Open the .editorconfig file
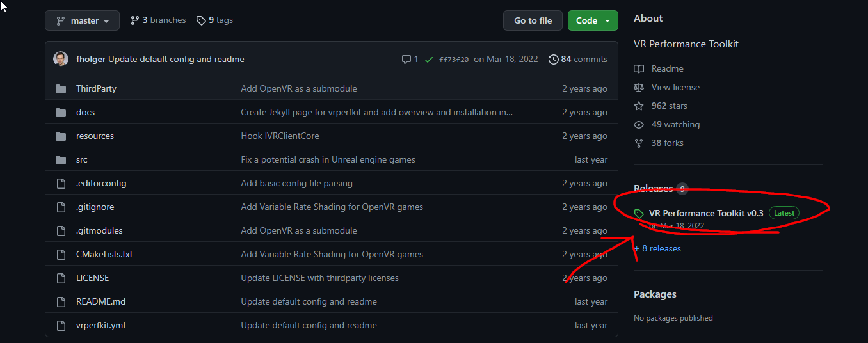The width and height of the screenshot is (868, 343). point(101,183)
